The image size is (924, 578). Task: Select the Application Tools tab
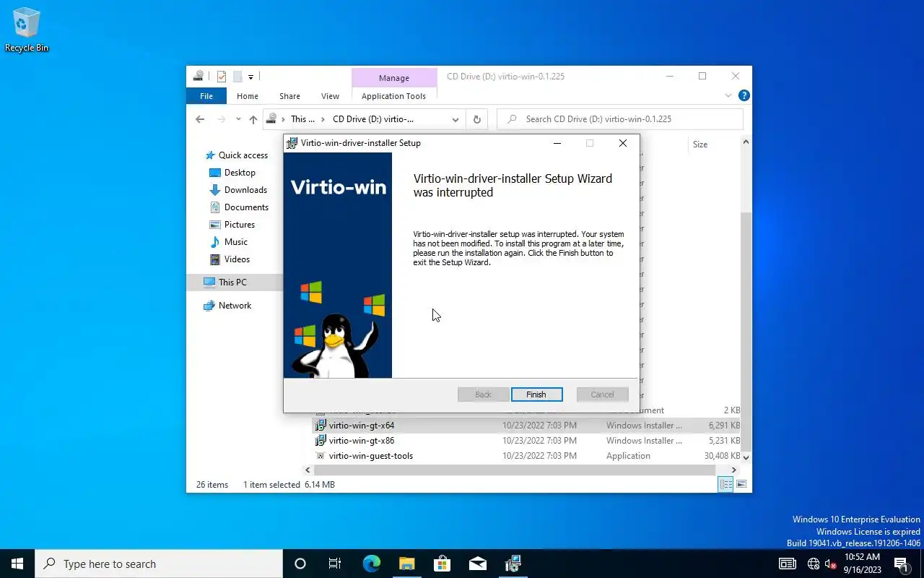tap(393, 96)
